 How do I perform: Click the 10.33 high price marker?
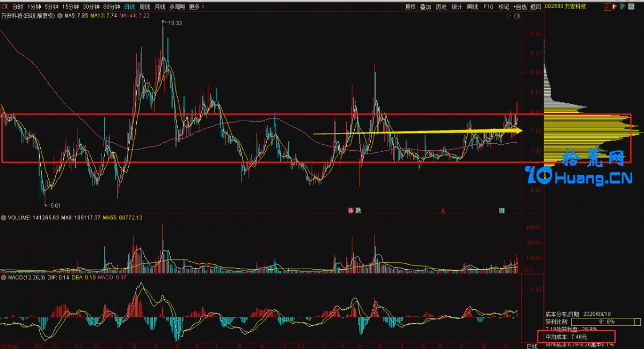[172, 23]
